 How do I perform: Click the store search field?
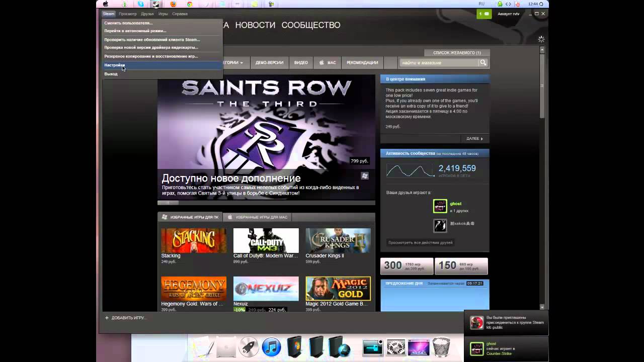pyautogui.click(x=439, y=63)
